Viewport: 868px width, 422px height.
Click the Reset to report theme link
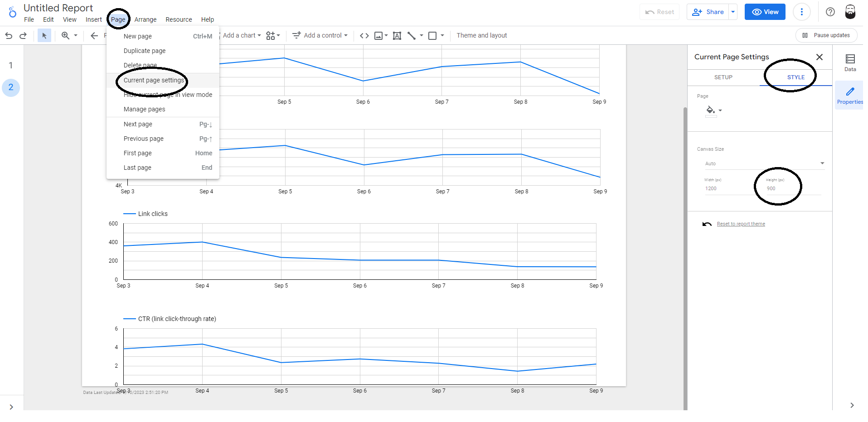pyautogui.click(x=741, y=224)
